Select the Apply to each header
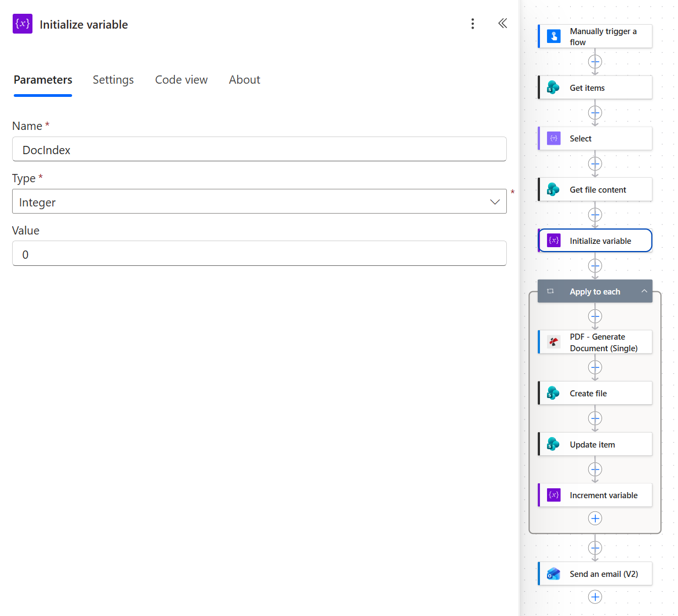The width and height of the screenshot is (678, 616). (595, 291)
